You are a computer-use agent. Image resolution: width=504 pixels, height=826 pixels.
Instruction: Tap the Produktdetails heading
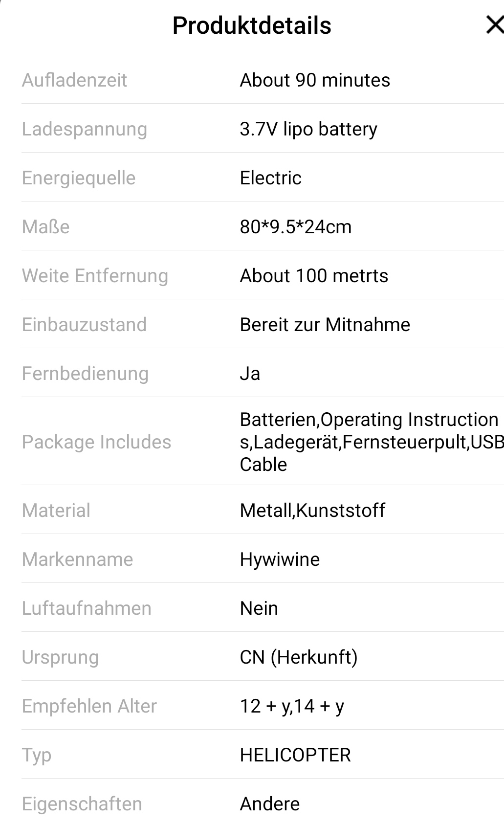(252, 25)
